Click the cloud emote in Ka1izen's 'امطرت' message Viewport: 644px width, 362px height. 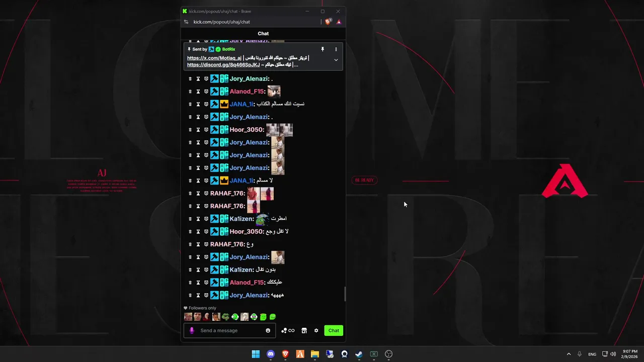262,219
